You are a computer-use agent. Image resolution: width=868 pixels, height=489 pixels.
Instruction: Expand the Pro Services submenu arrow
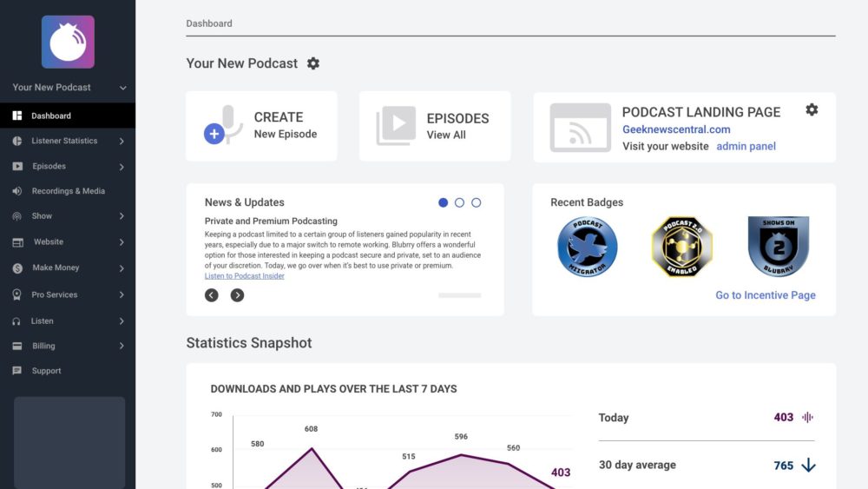pos(122,294)
